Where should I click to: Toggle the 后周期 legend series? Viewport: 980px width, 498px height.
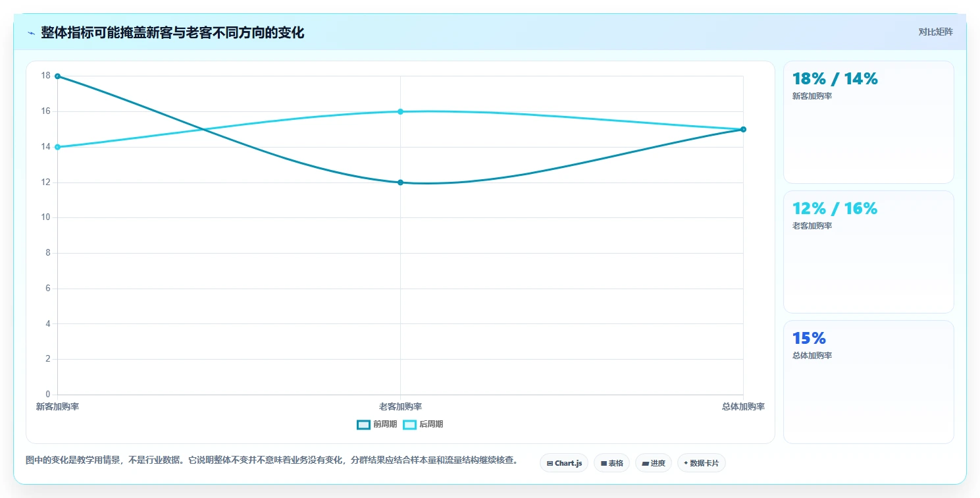(423, 424)
